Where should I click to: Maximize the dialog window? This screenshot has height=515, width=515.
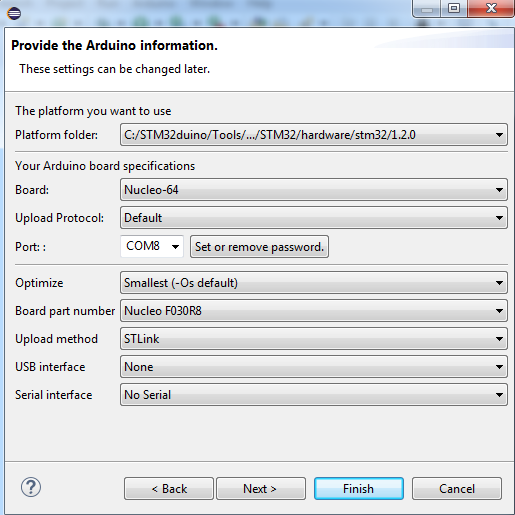click(454, 8)
